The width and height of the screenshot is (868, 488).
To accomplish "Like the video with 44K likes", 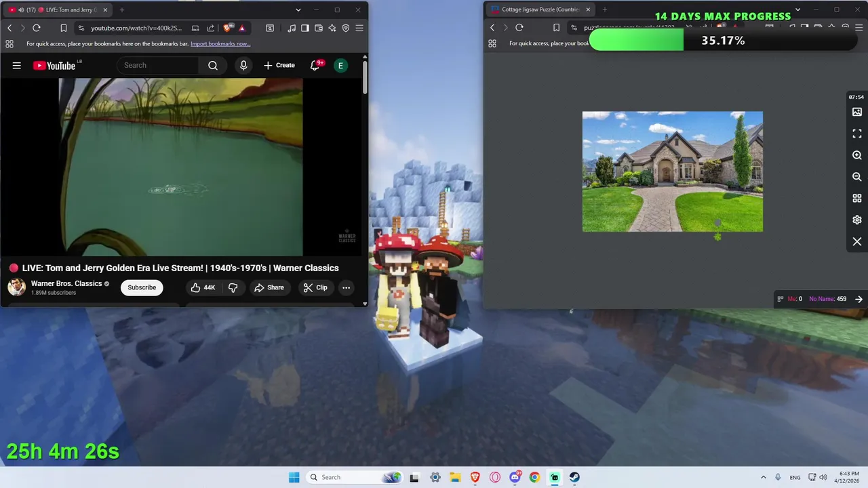I will 203,287.
